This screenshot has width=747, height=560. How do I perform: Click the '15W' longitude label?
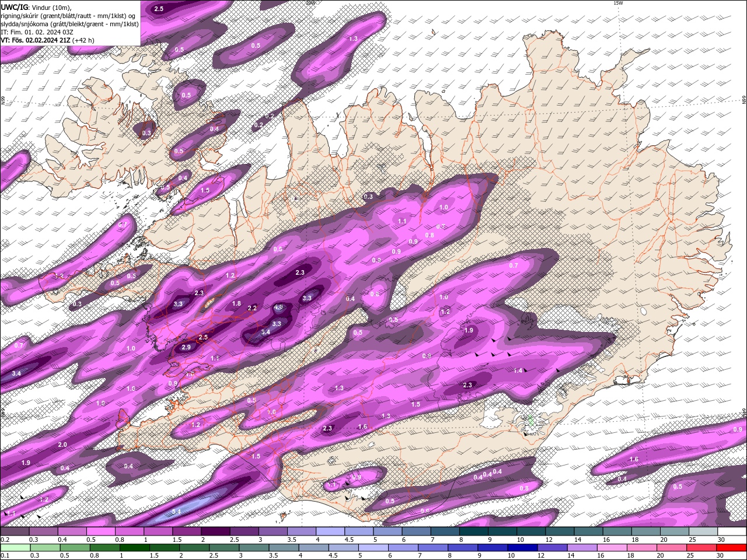click(x=618, y=3)
